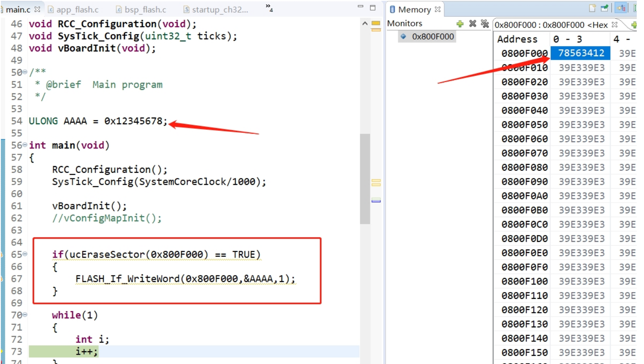
Task: Remove the selected memory monitor
Action: pos(472,24)
